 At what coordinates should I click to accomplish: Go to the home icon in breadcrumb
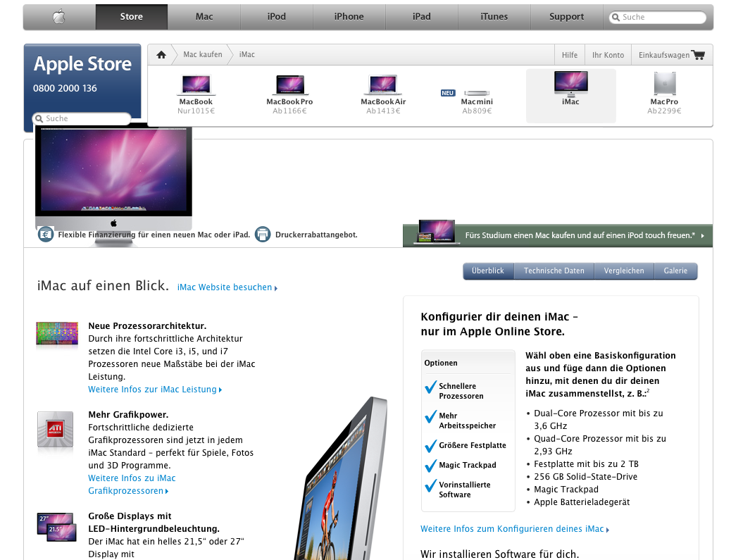click(161, 55)
